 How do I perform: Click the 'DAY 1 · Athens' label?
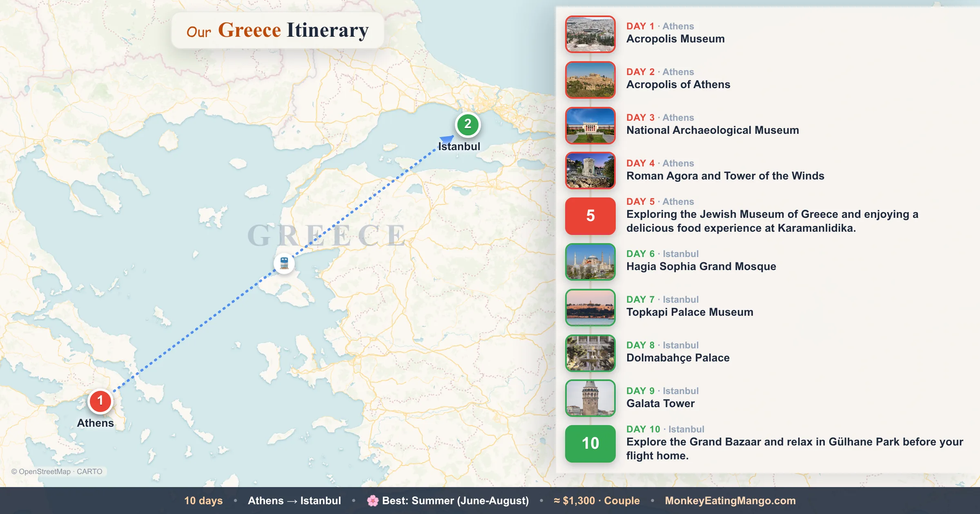(660, 26)
